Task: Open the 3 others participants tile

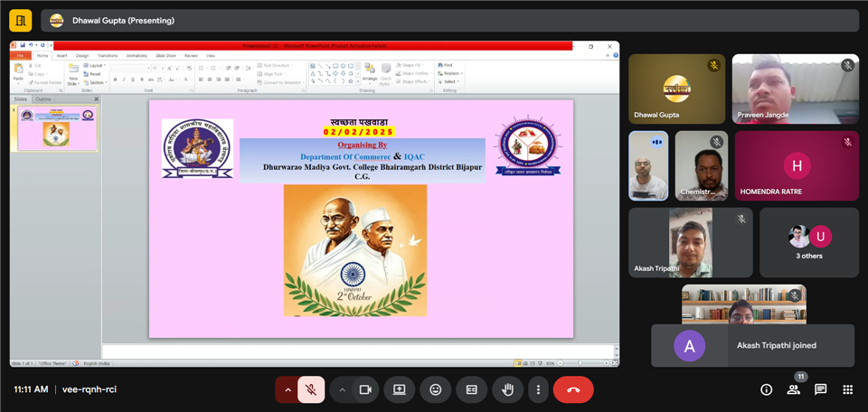Action: coord(809,242)
